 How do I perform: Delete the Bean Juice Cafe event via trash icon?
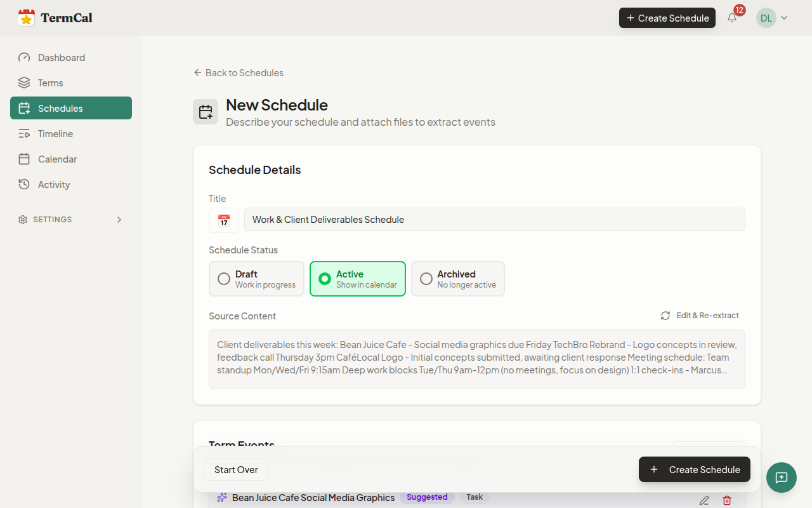(x=727, y=500)
